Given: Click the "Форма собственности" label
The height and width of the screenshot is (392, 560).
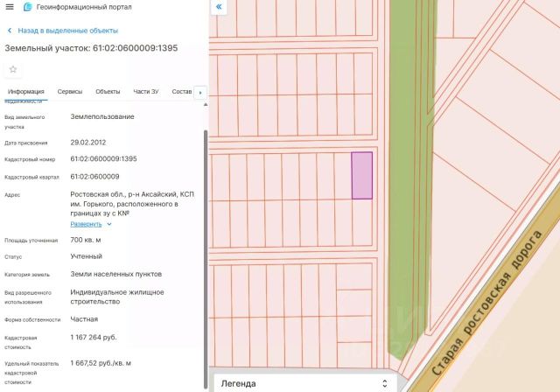Looking at the screenshot, I should [32, 320].
